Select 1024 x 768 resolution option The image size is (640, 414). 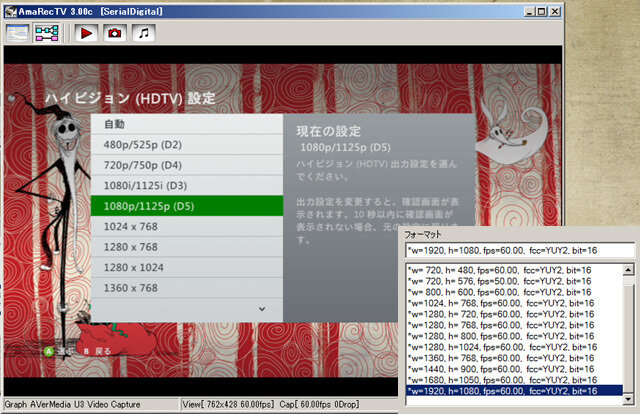187,226
